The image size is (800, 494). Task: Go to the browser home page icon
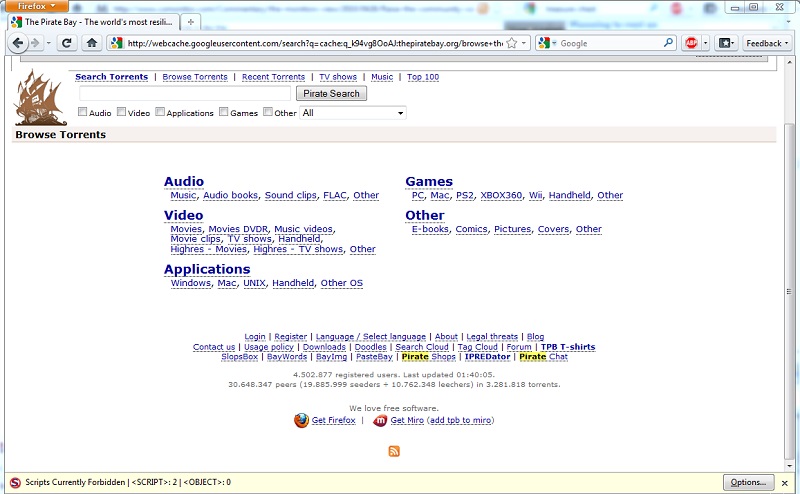click(92, 43)
